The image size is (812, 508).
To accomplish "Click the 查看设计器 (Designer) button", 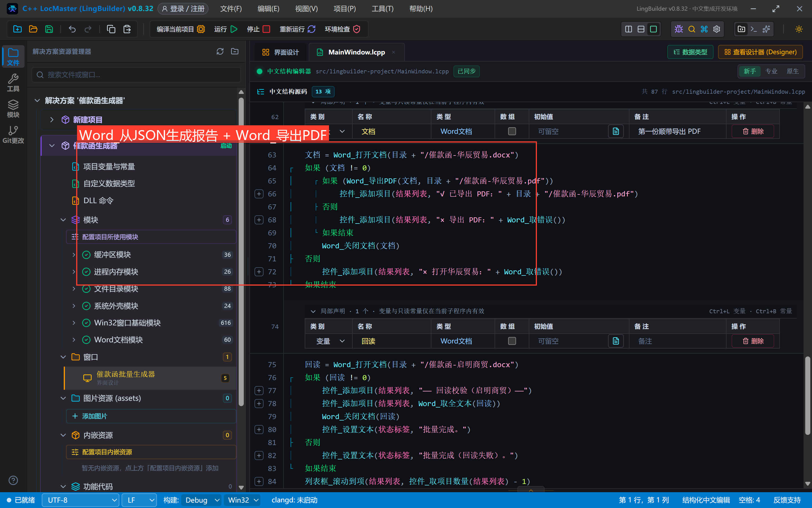I will 760,52.
